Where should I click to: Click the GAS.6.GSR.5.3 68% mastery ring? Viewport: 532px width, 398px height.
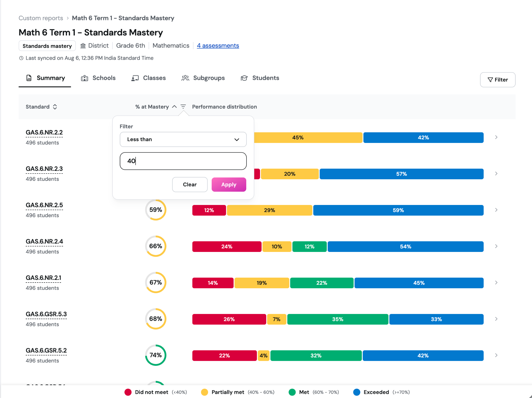click(156, 319)
